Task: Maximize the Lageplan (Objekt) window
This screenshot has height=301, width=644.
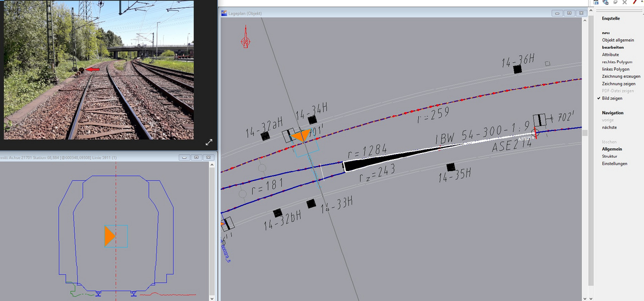Action: point(569,13)
